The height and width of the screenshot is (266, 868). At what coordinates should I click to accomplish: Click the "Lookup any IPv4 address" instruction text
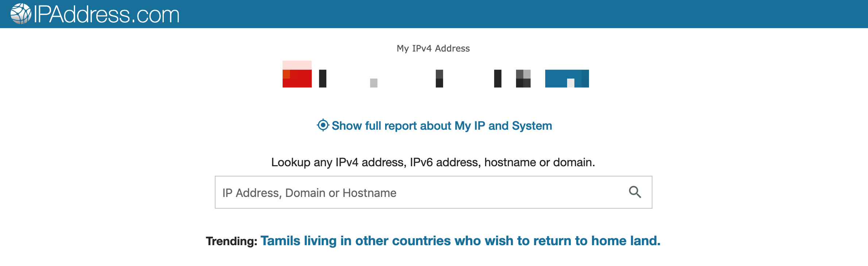433,162
